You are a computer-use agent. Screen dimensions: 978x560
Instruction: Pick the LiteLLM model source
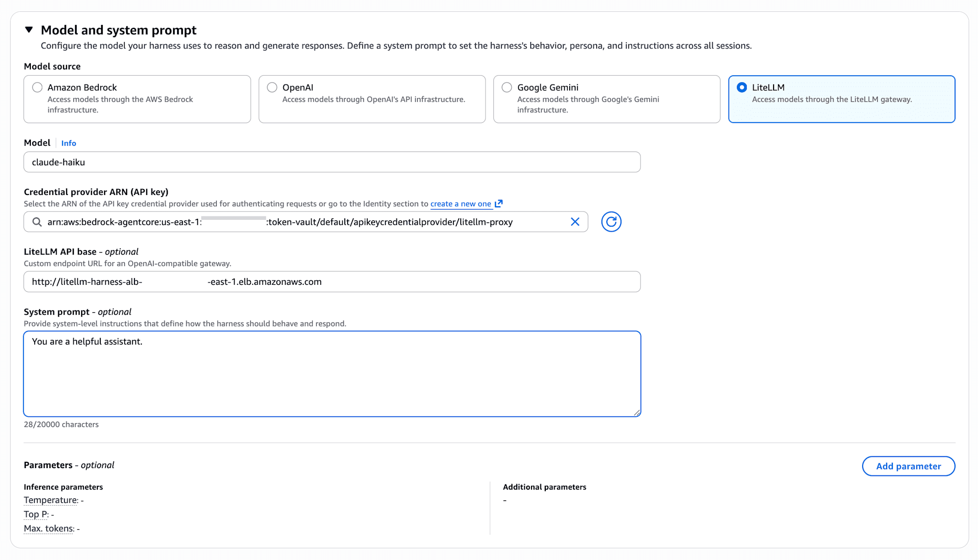pos(742,87)
